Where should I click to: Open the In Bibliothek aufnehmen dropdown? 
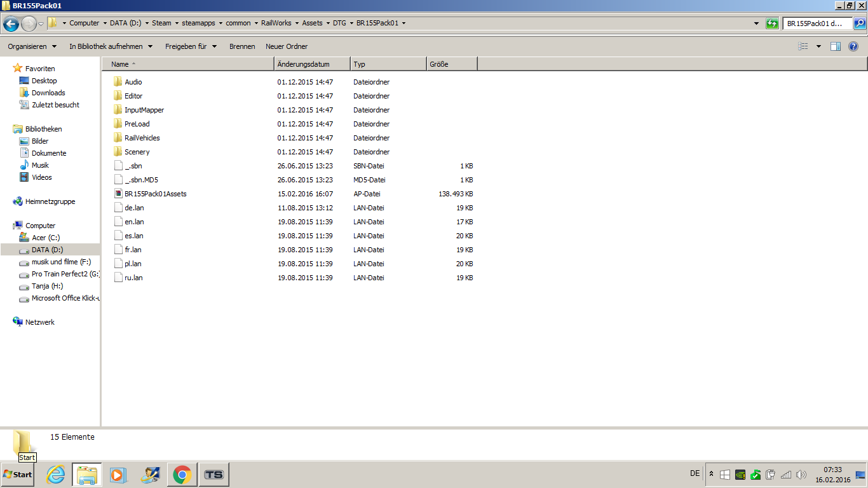click(x=111, y=46)
